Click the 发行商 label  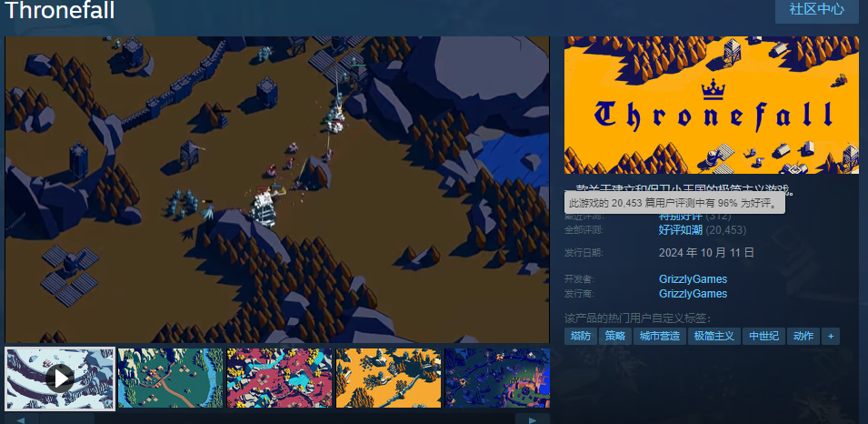tap(578, 294)
